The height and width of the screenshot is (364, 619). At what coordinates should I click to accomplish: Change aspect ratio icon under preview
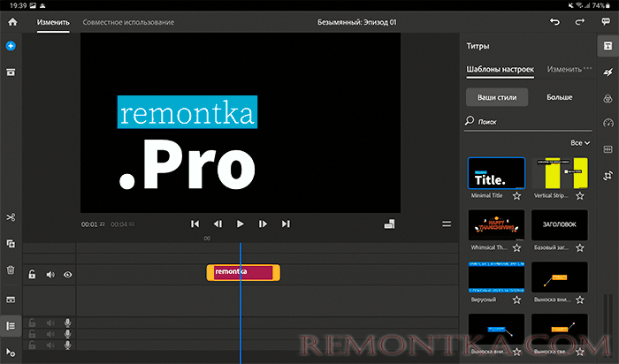click(x=389, y=224)
